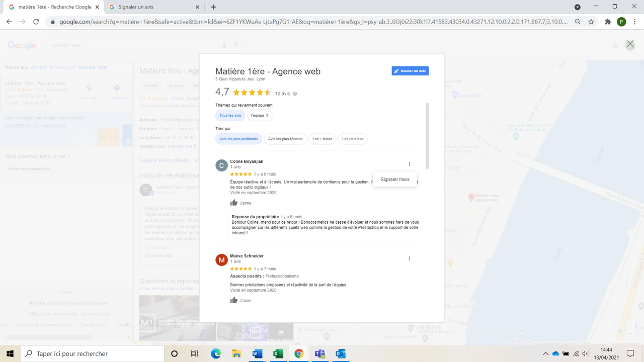Viewport: 644px width, 362px height.
Task: Like Coline Boyadjian's review thumbs-up
Action: 234,203
